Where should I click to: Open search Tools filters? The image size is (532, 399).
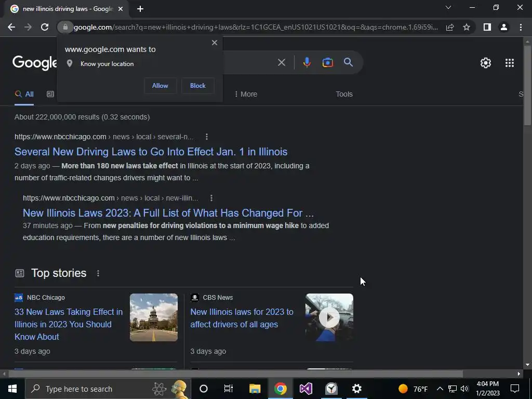pyautogui.click(x=344, y=95)
